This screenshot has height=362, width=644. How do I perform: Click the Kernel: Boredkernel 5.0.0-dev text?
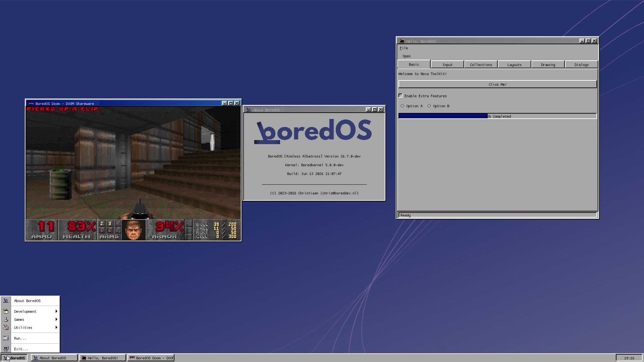314,165
